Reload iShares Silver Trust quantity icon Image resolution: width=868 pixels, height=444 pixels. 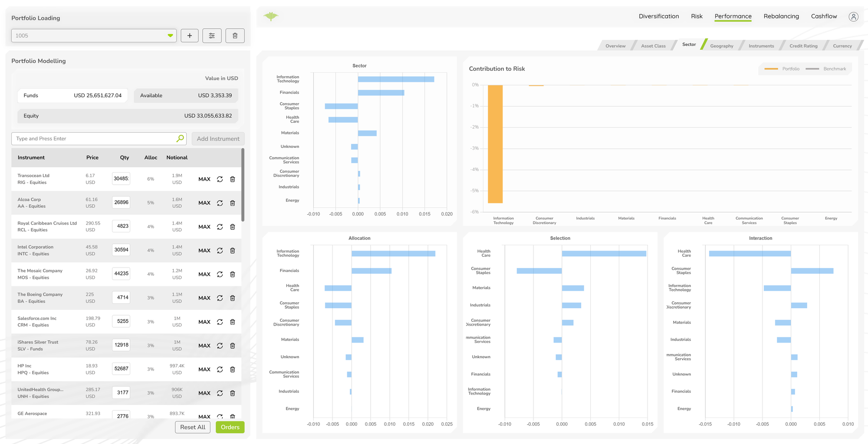(220, 346)
